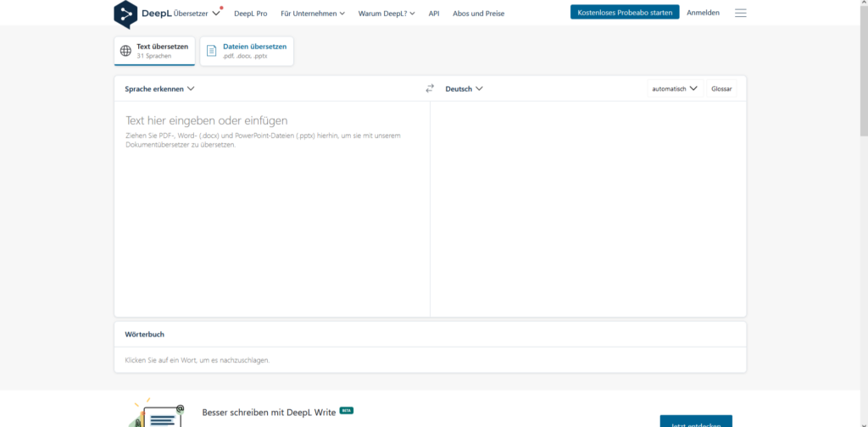
Task: Expand the Für Unternehmen menu
Action: point(313,14)
